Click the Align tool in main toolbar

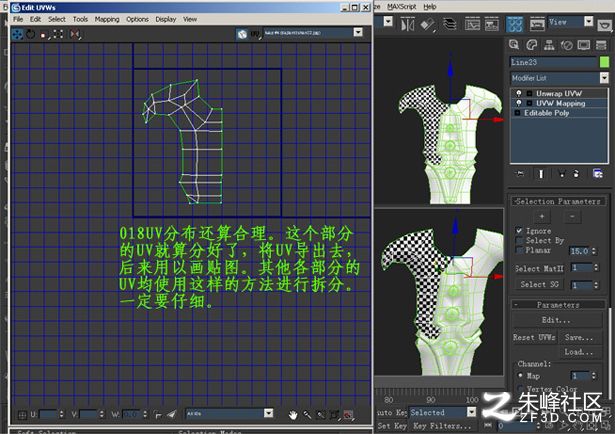tap(427, 24)
